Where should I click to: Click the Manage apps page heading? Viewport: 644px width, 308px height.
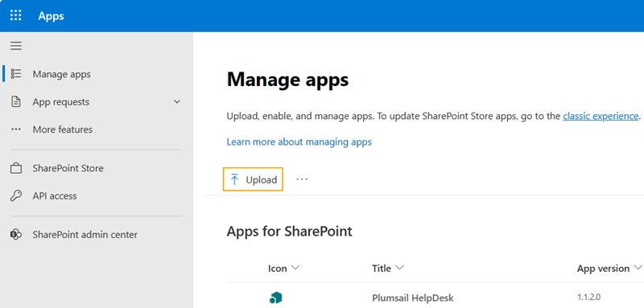(287, 80)
